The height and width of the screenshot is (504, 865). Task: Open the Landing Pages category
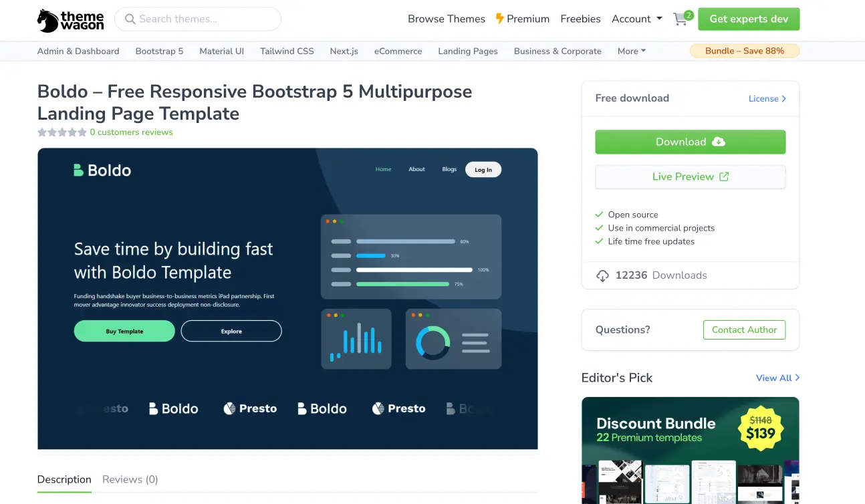468,51
